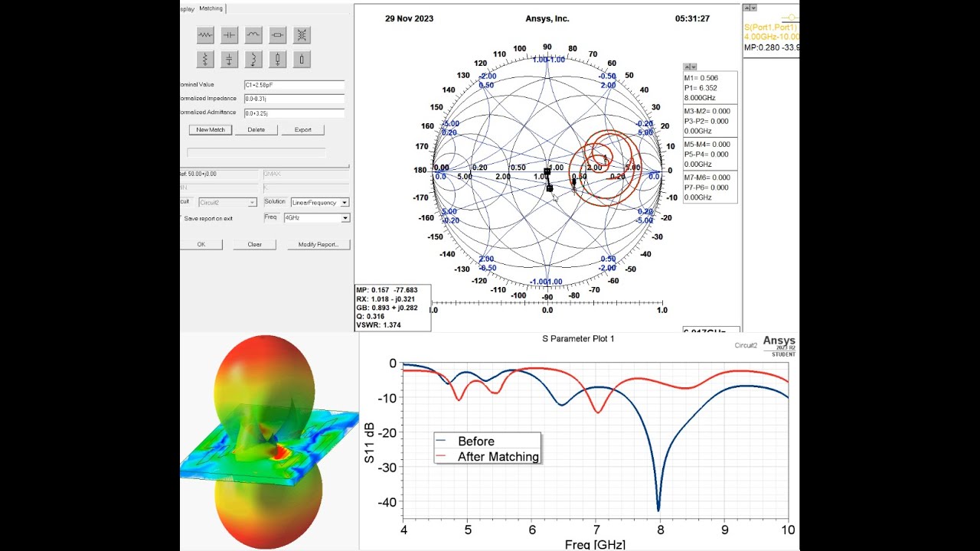This screenshot has width=980, height=551.
Task: Click the S(Port1,Port1) trace legend
Action: [x=771, y=27]
